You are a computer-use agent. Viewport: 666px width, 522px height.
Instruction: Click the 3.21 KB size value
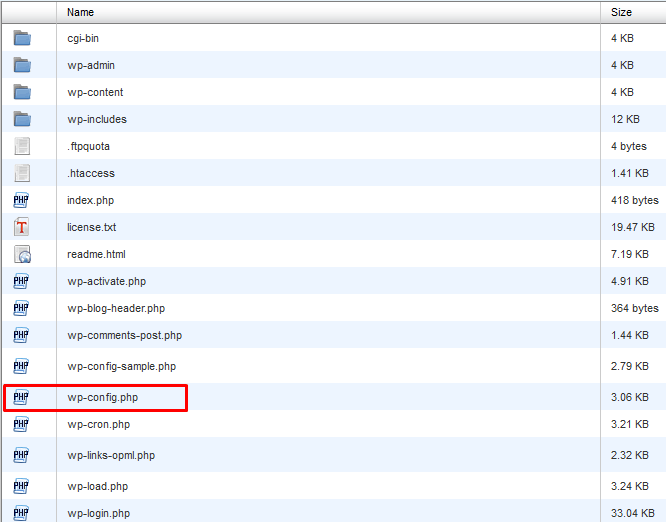[630, 424]
